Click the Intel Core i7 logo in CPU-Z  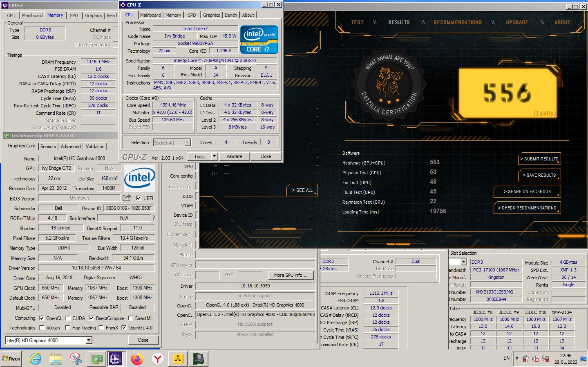259,40
